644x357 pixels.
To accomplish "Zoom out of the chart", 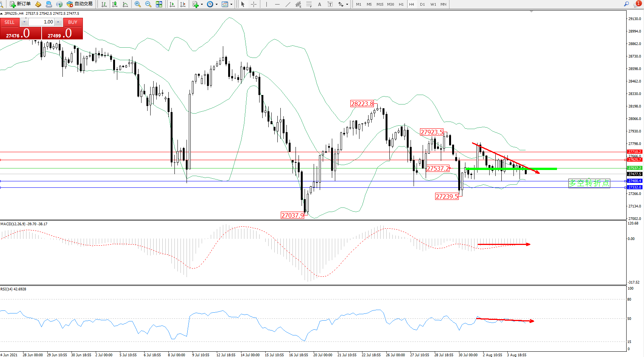I will click(x=148, y=4).
